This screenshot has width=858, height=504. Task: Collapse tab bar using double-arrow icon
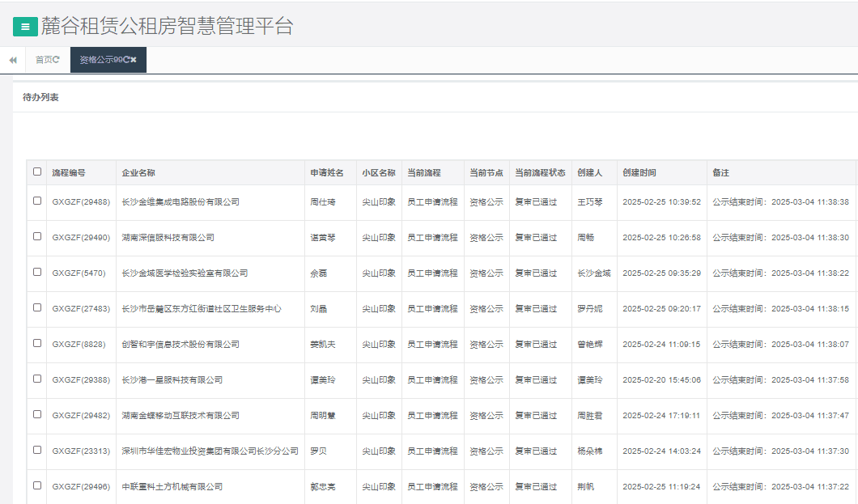(12, 59)
